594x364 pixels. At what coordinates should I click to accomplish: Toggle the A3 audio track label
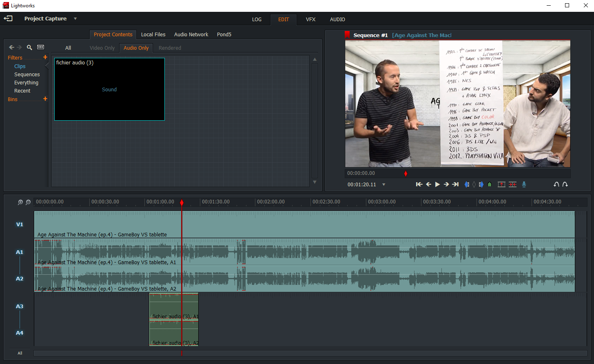tap(20, 307)
